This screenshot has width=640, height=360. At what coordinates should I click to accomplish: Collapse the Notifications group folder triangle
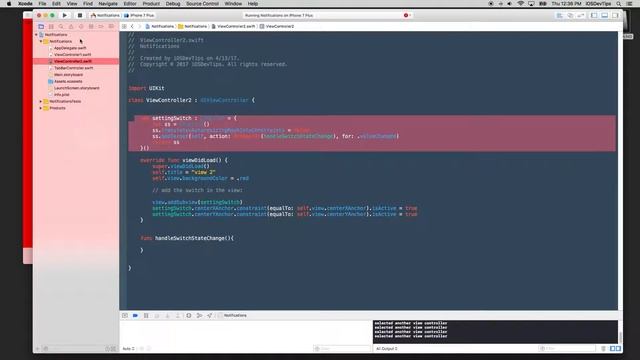pos(41,41)
